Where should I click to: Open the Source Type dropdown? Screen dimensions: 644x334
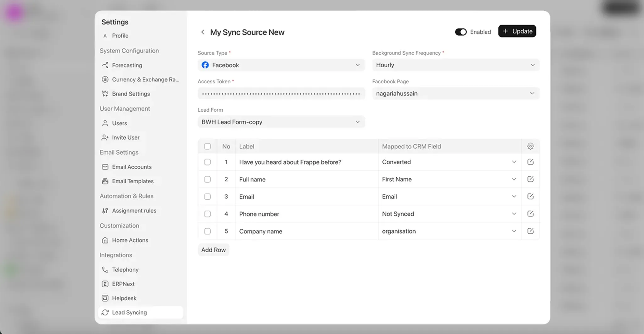tap(281, 65)
